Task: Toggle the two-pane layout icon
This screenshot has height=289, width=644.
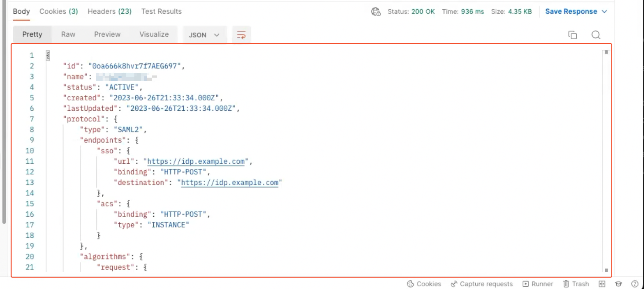Action: (602, 284)
